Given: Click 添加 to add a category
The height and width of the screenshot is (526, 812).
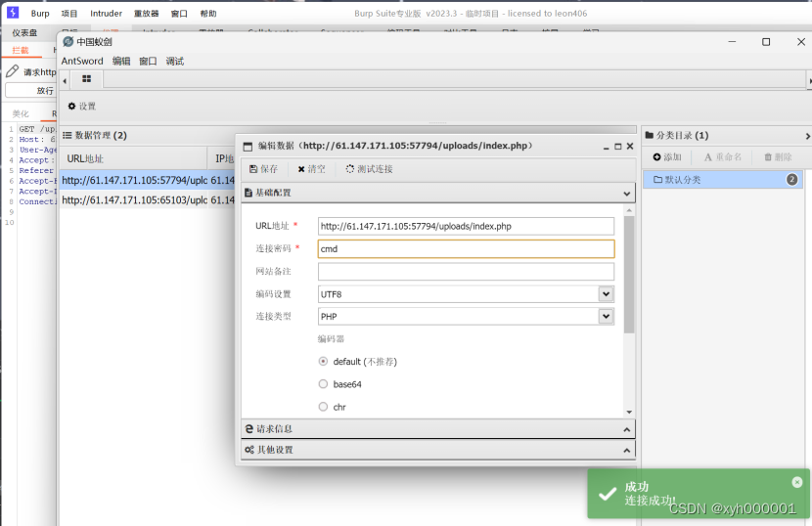Looking at the screenshot, I should [x=667, y=156].
